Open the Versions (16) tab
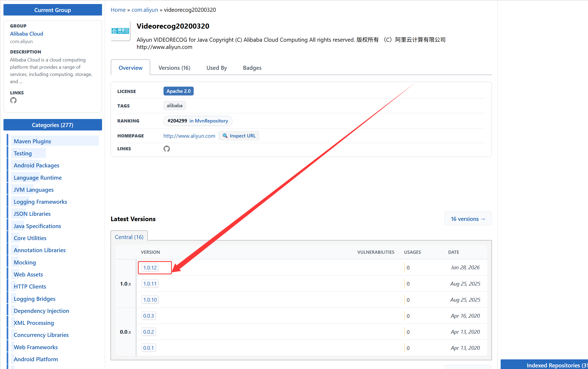Viewport: 588px width, 369px height. pos(174,68)
